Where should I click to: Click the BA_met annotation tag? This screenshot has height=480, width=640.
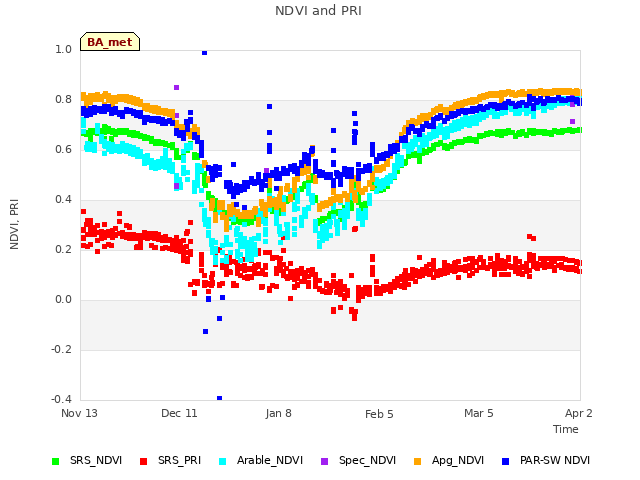110,42
